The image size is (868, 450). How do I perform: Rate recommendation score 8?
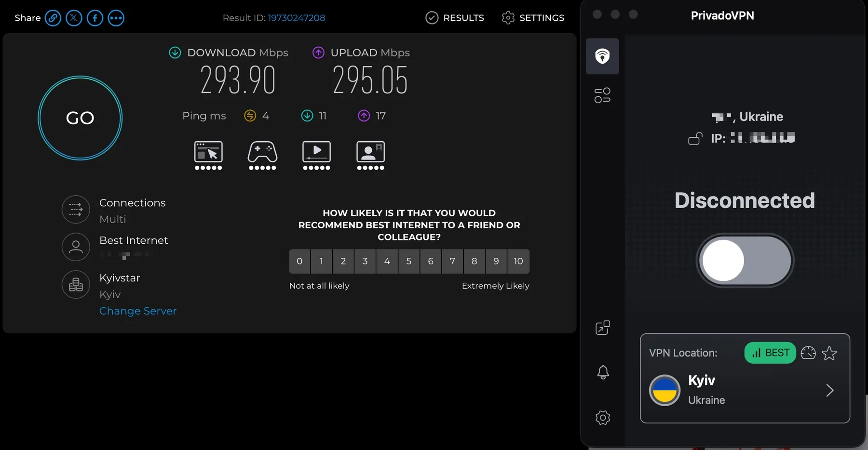pos(475,261)
